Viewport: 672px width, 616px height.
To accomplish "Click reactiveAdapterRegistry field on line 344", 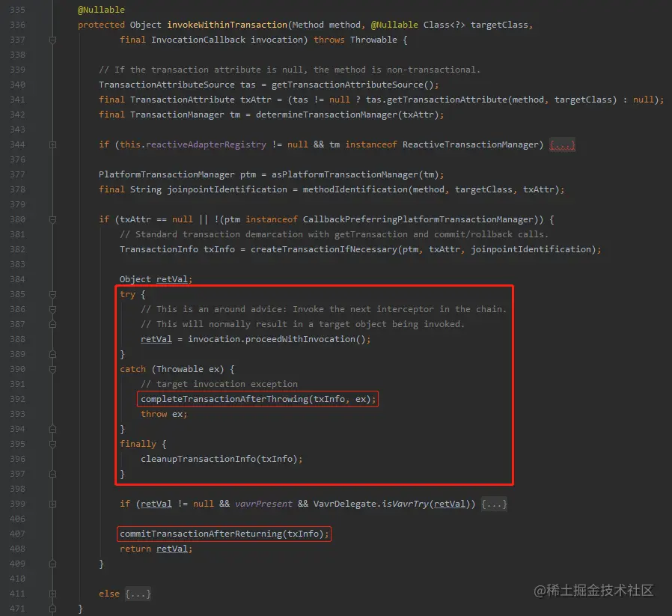I will [206, 145].
